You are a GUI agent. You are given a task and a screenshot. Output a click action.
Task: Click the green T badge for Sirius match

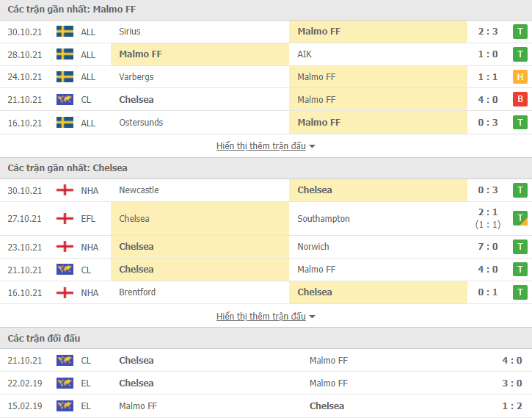click(x=520, y=32)
